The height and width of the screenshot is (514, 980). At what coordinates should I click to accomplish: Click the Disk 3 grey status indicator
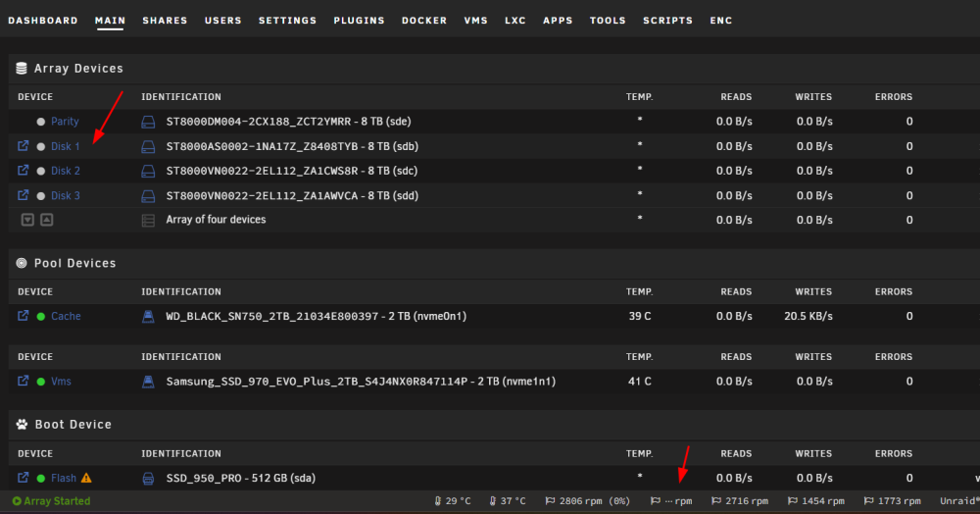40,196
